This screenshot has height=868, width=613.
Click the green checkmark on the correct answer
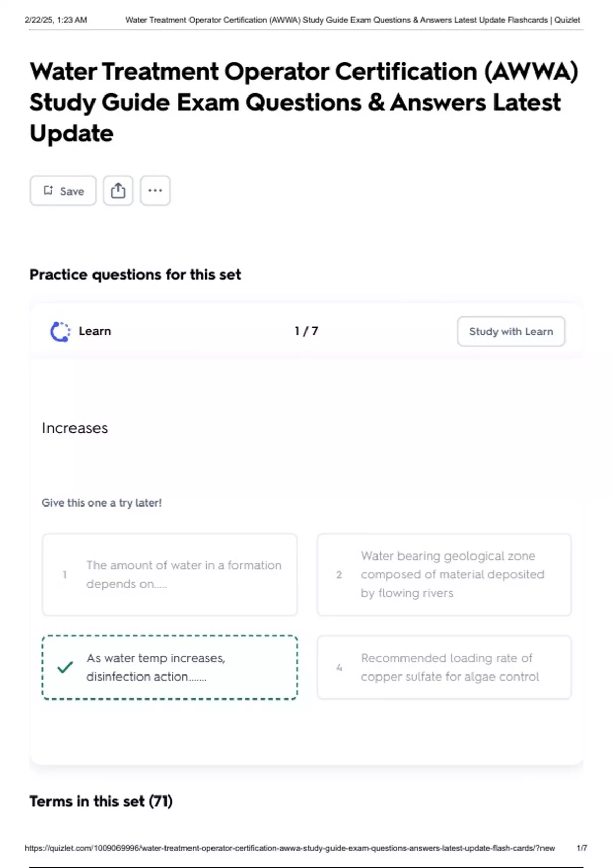pyautogui.click(x=65, y=667)
